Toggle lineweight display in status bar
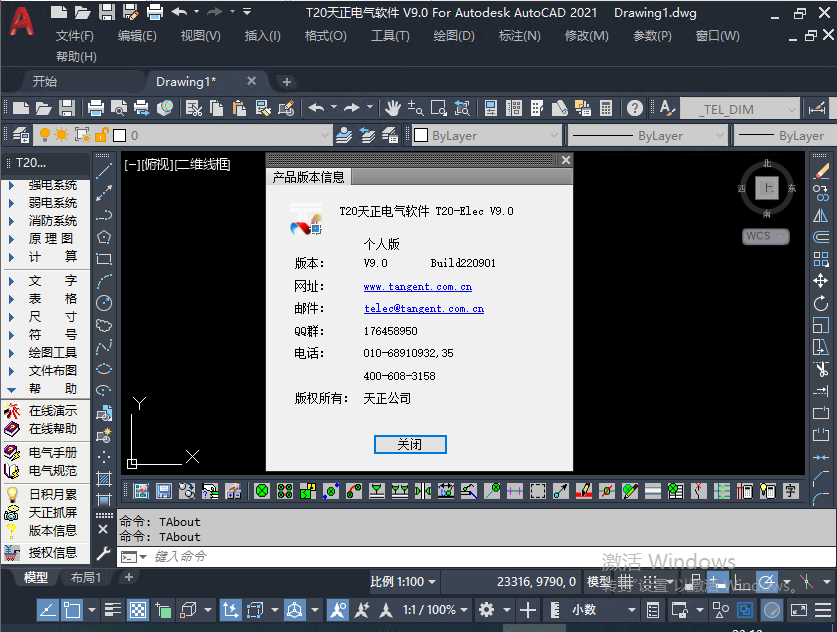 pos(113,610)
